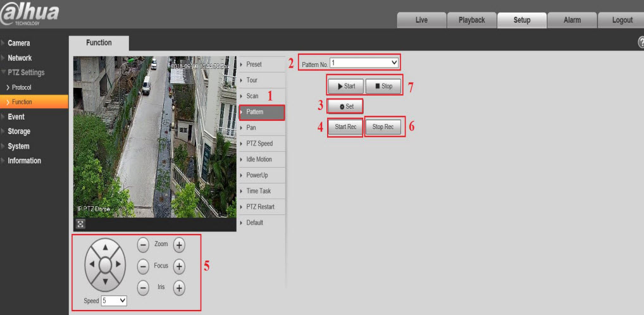The width and height of the screenshot is (644, 315).
Task: Switch to the Live tab
Action: click(x=421, y=20)
